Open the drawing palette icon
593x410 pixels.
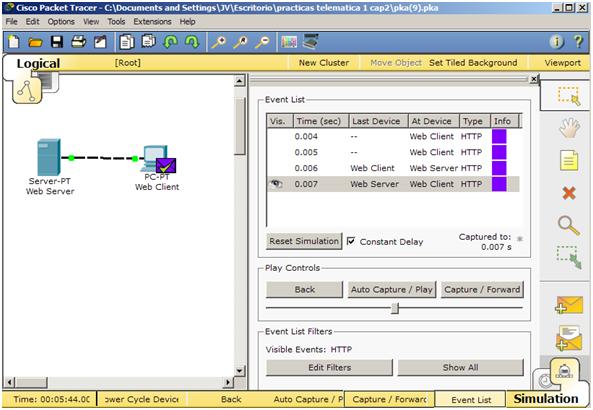289,42
